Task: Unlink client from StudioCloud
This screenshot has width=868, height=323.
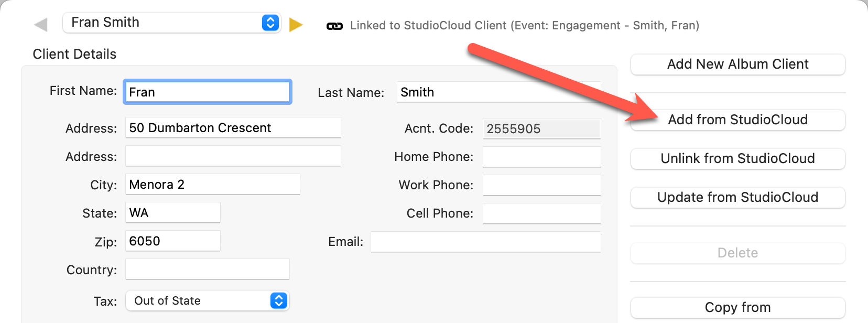Action: [x=737, y=159]
